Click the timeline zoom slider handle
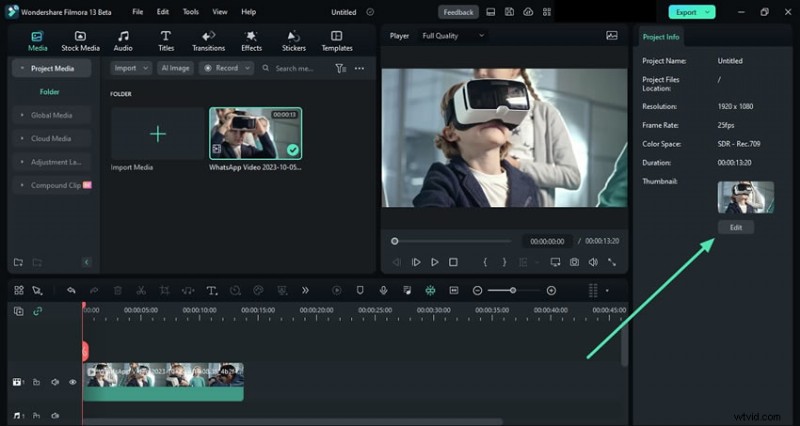800x426 pixels. pos(514,290)
